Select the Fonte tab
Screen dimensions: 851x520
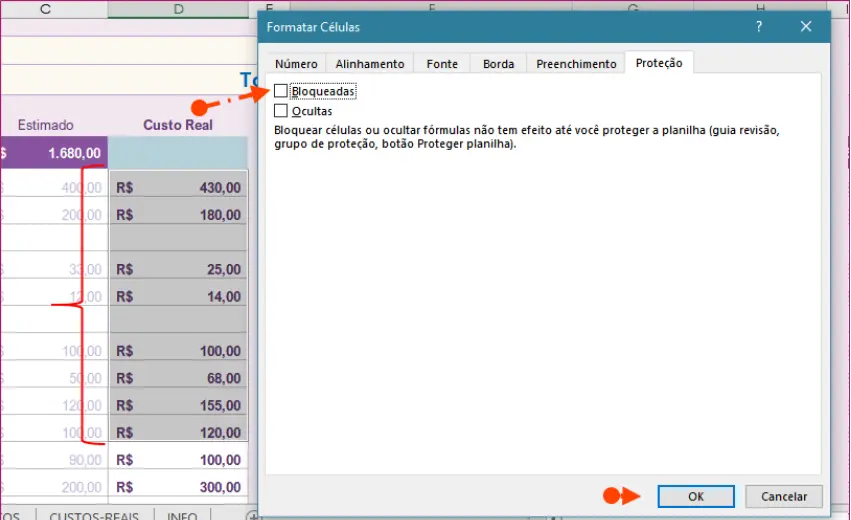[x=442, y=64]
